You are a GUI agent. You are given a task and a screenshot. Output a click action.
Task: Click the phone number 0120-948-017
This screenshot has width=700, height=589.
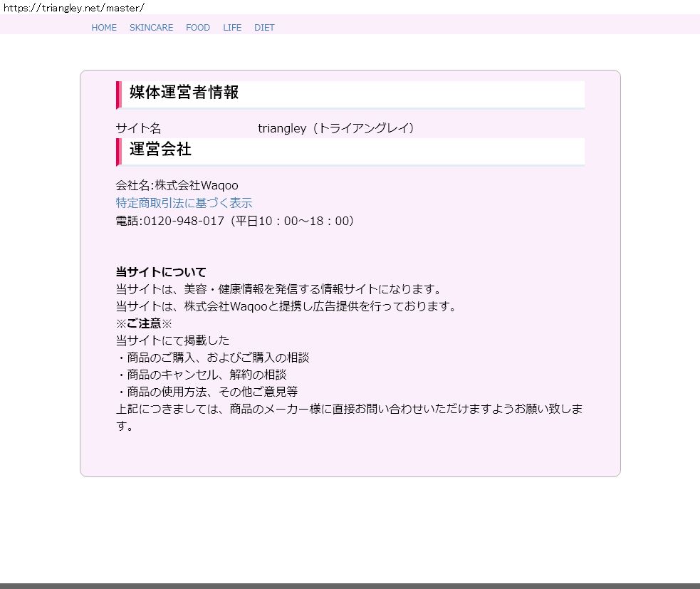pos(184,221)
